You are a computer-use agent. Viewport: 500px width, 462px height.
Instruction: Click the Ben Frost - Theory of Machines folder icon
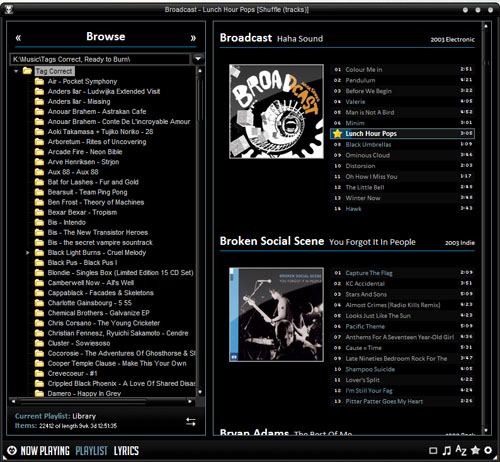tap(39, 202)
